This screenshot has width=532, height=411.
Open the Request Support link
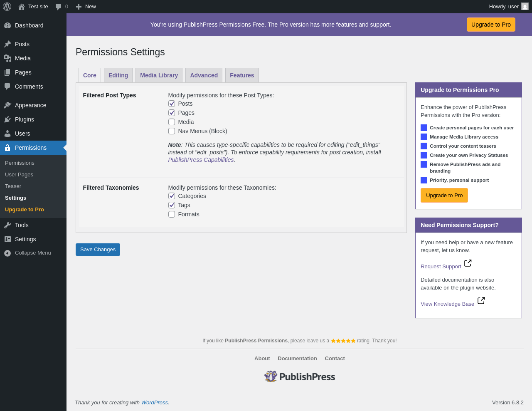click(441, 267)
